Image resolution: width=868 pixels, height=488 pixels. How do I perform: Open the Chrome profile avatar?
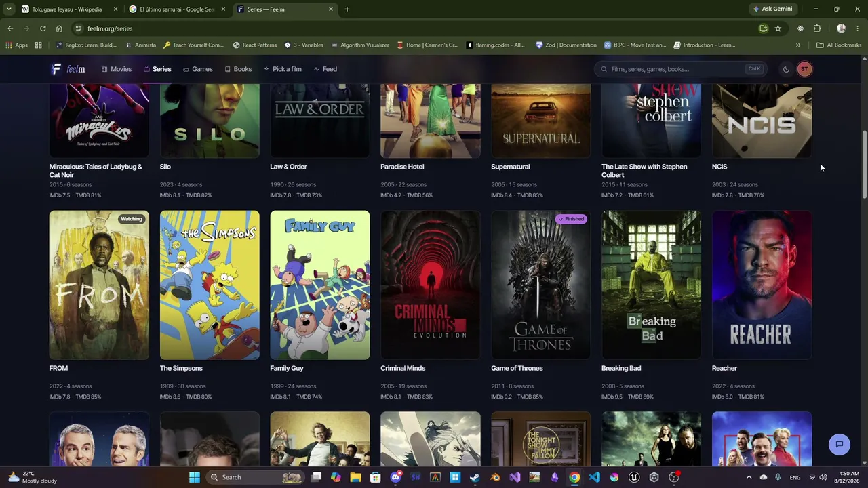pos(841,28)
